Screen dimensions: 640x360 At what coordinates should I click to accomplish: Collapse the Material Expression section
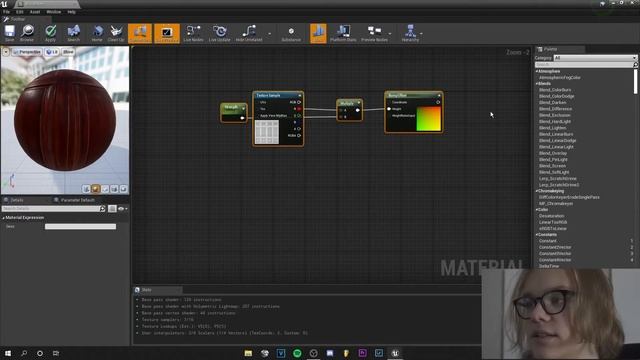click(x=4, y=218)
